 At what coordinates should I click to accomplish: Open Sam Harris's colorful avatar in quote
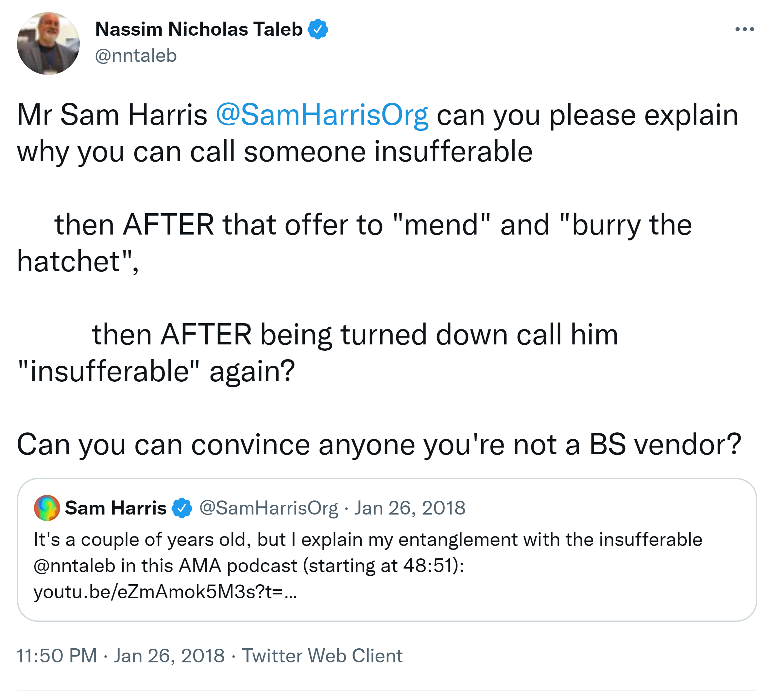(x=47, y=508)
